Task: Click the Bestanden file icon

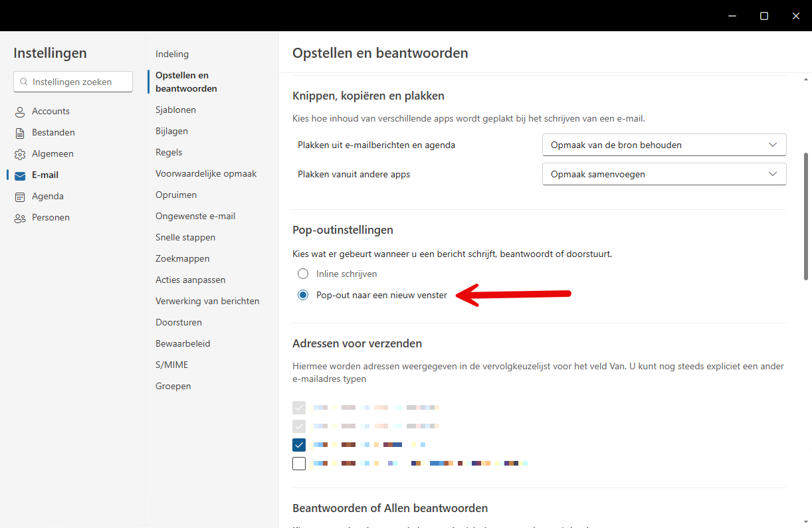Action: pyautogui.click(x=20, y=133)
